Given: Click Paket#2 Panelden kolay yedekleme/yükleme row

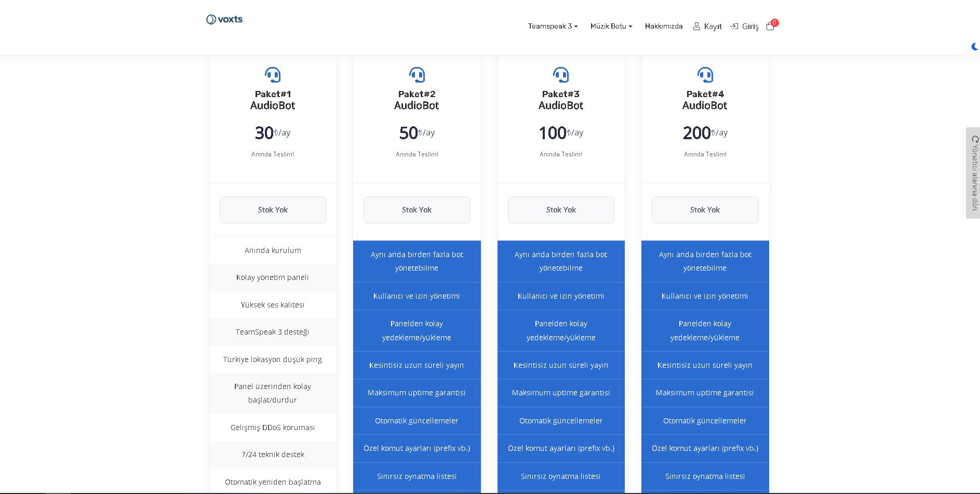Looking at the screenshot, I should click(417, 330).
